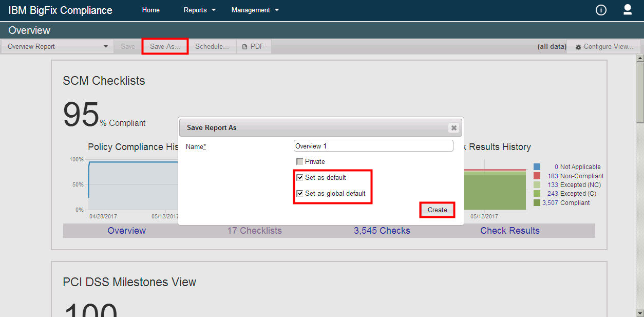Click the 183 Non-Compliant legend text
644x317 pixels.
[576, 176]
